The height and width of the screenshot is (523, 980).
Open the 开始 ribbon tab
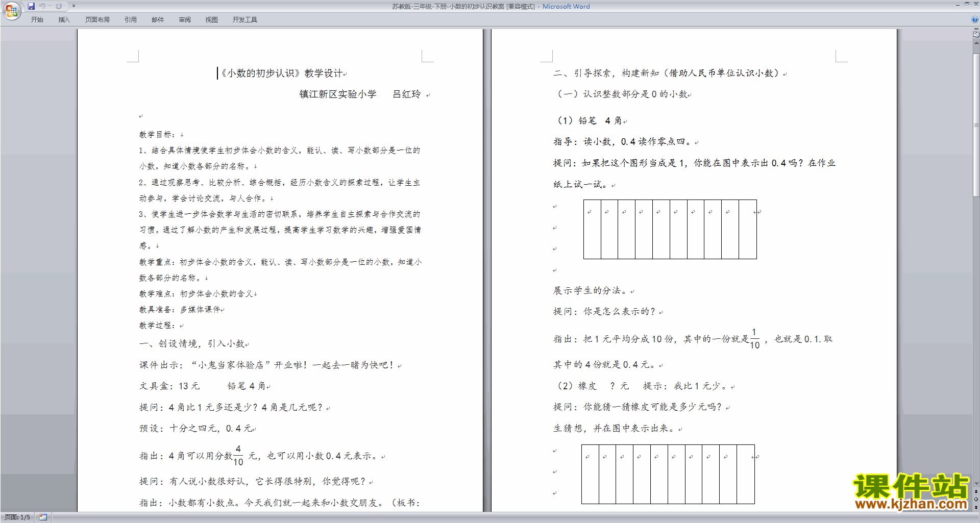(37, 20)
